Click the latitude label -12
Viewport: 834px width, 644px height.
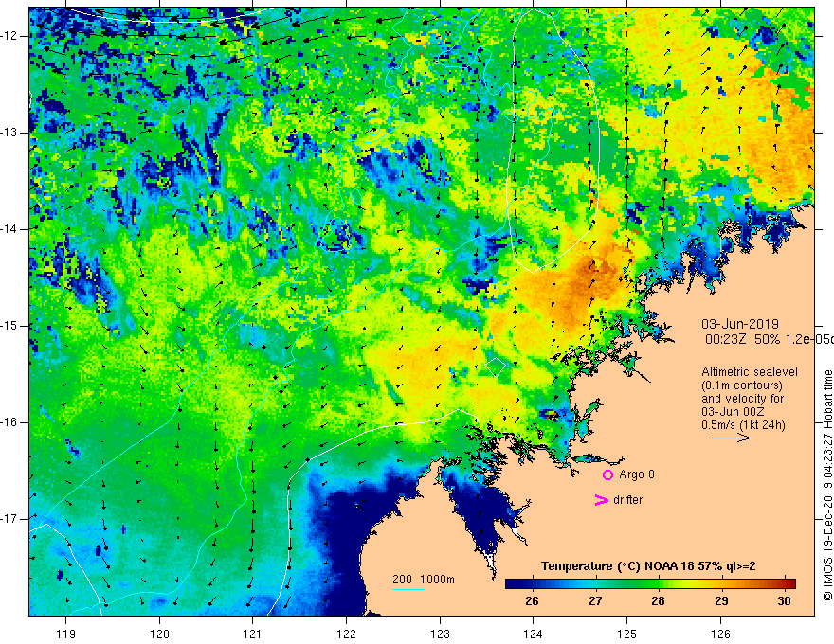9,36
